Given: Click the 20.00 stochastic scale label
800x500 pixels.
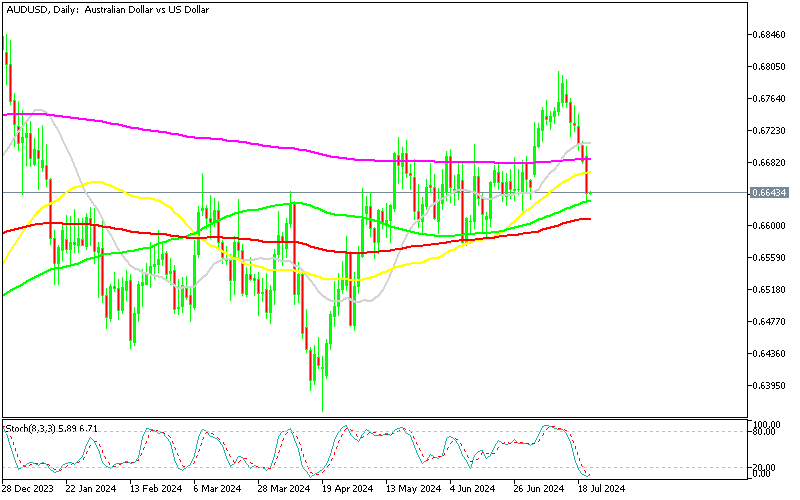Looking at the screenshot, I should click(765, 467).
